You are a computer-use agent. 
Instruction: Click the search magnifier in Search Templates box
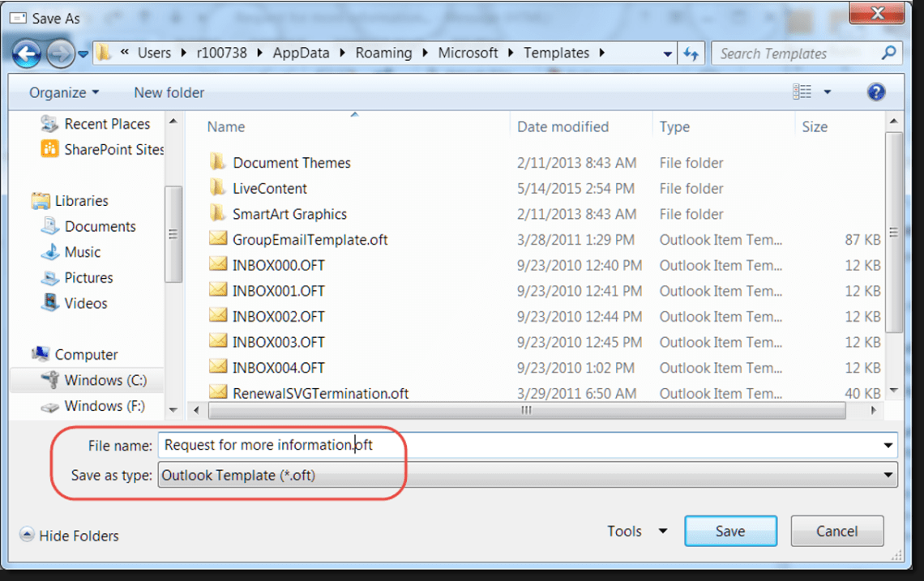(x=889, y=53)
